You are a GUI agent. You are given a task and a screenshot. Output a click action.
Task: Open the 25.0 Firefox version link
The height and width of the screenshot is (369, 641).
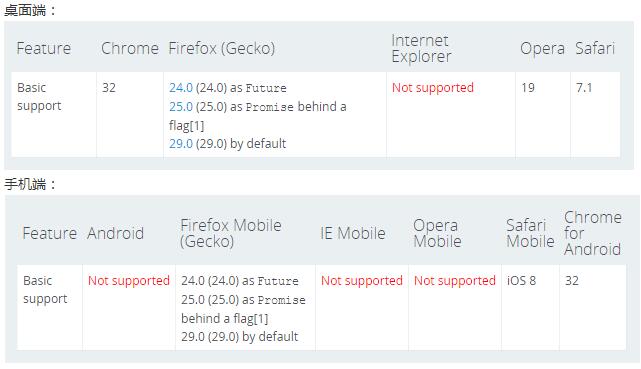tap(181, 106)
